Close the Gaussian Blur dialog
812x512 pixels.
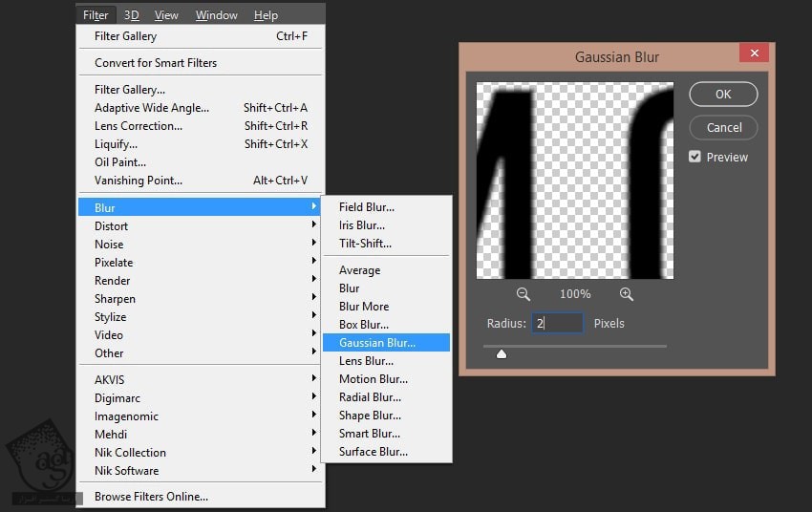pos(754,54)
